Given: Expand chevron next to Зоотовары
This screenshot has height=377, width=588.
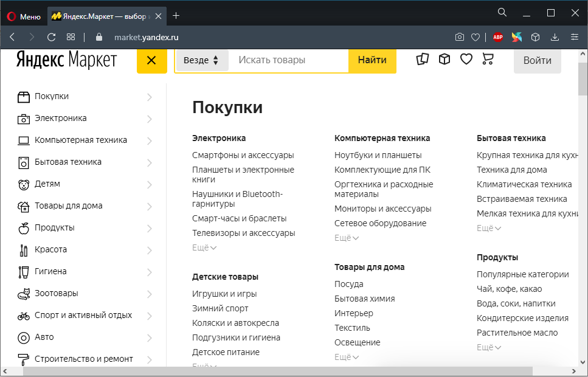Looking at the screenshot, I should 149,294.
